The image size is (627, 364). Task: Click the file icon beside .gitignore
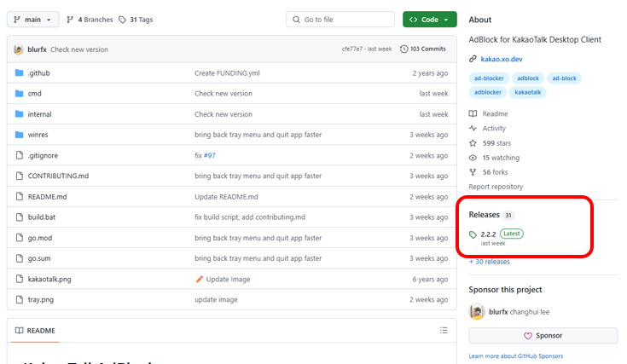pyautogui.click(x=19, y=155)
